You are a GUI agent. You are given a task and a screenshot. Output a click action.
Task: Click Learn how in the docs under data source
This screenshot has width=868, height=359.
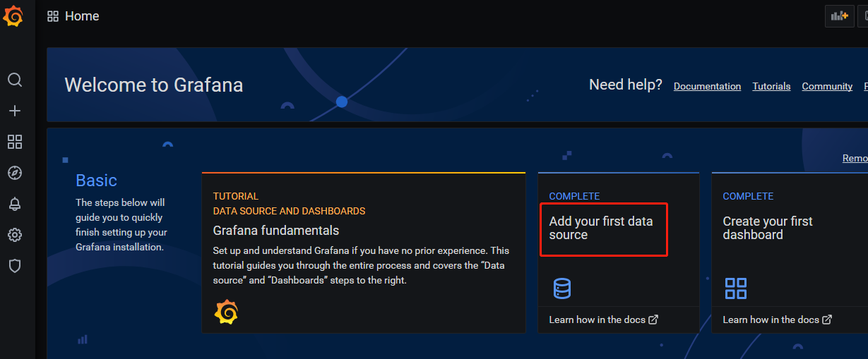598,320
